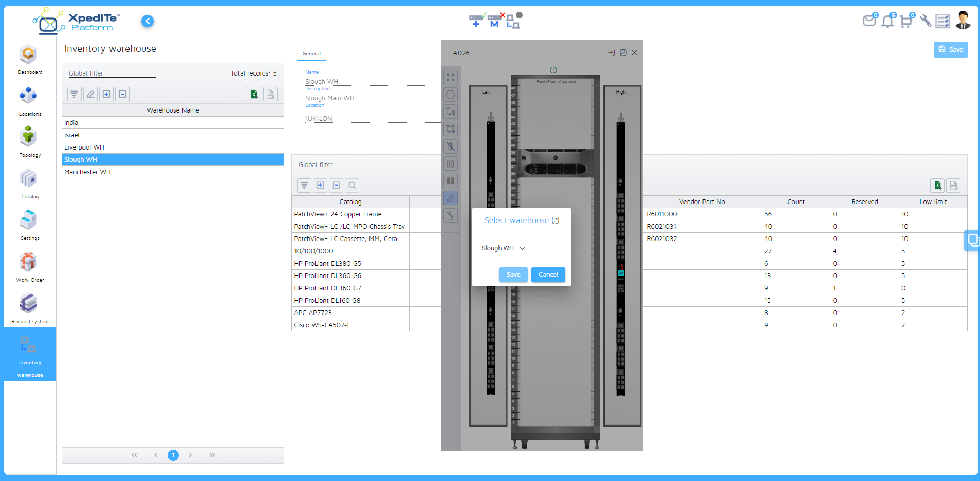The height and width of the screenshot is (481, 980).
Task: Toggle edit mode in rack toolbar
Action: tap(451, 198)
